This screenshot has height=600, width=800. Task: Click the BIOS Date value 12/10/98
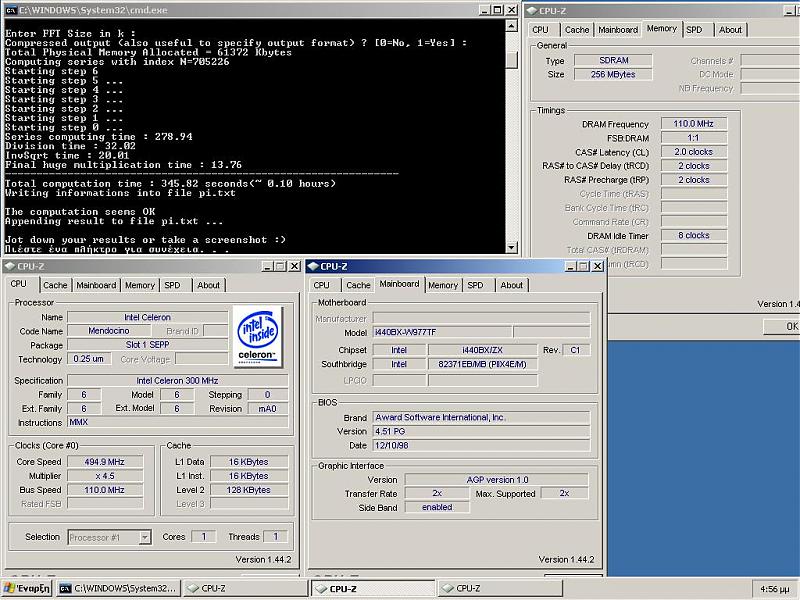(481, 445)
